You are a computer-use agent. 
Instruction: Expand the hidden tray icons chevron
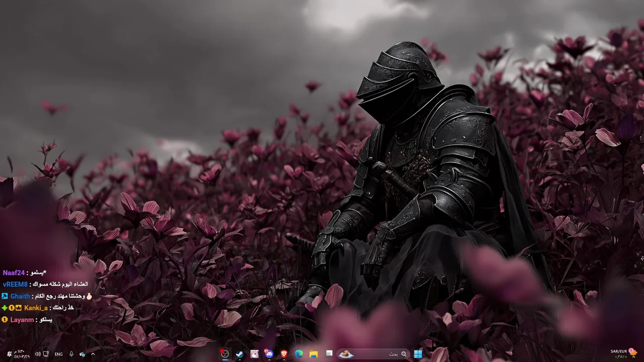pyautogui.click(x=93, y=354)
